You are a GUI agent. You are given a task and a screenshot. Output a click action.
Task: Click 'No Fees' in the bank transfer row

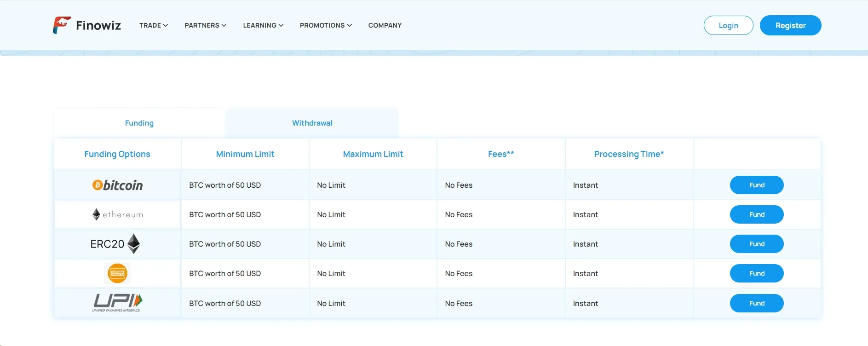coord(459,273)
